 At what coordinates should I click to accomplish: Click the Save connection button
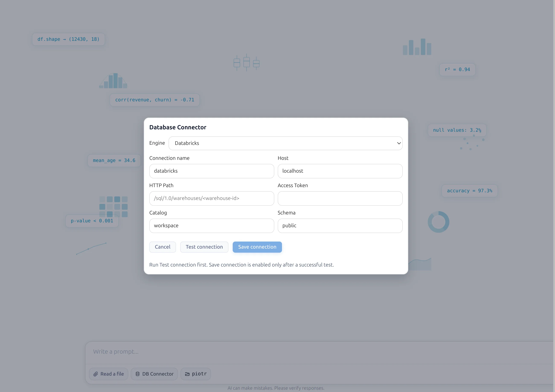tap(257, 247)
